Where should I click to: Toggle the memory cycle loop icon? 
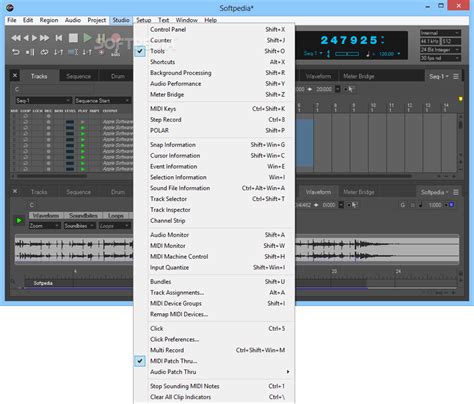click(x=44, y=52)
